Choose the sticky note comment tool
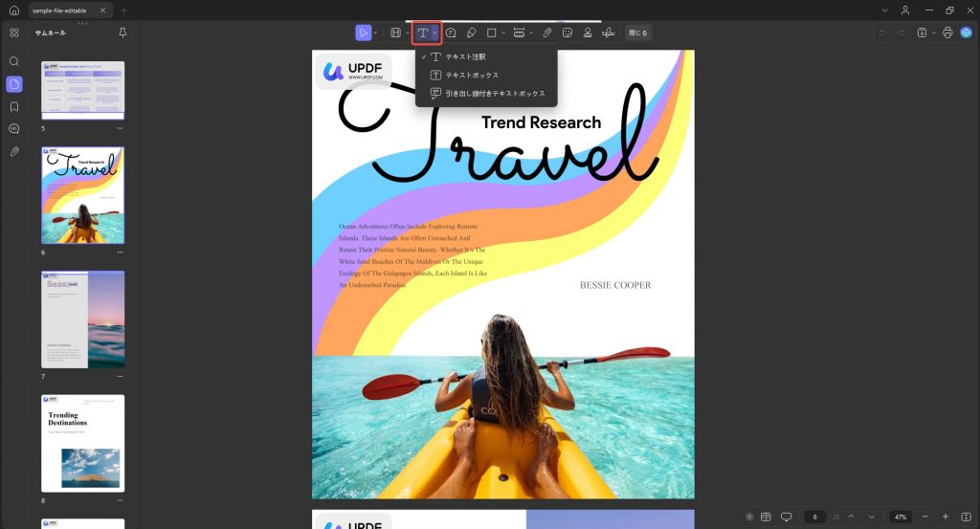This screenshot has width=980, height=529. [451, 33]
